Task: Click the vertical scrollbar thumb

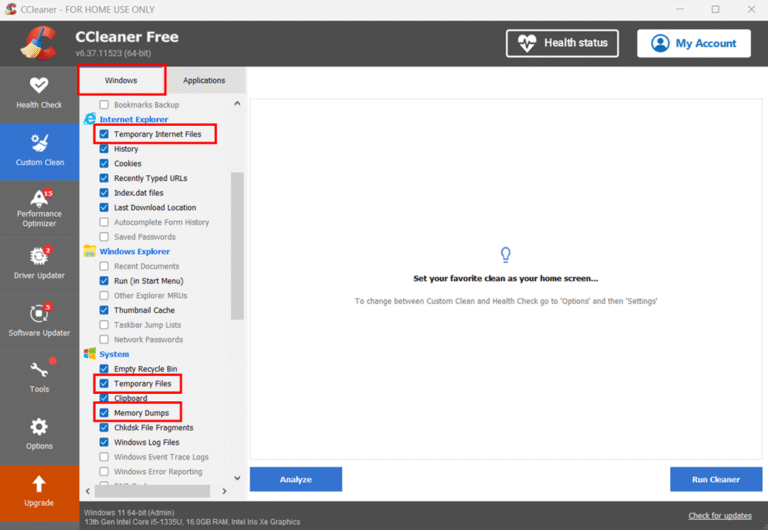Action: [x=237, y=245]
